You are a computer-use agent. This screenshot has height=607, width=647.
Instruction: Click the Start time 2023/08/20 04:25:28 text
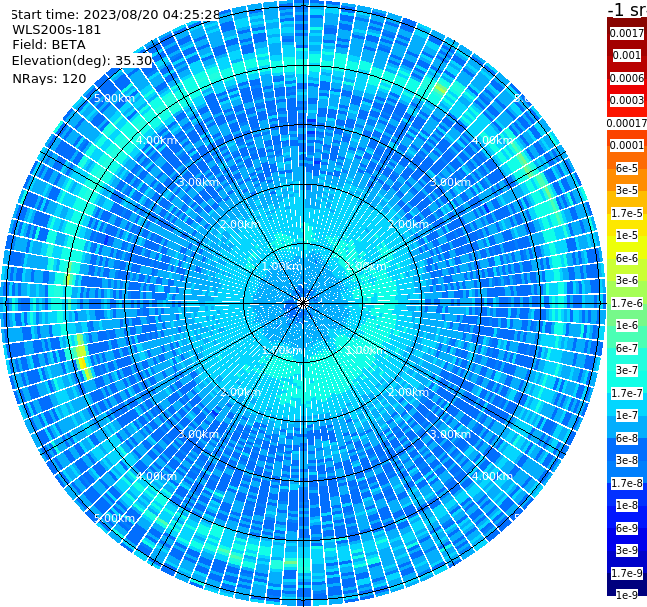pyautogui.click(x=115, y=15)
